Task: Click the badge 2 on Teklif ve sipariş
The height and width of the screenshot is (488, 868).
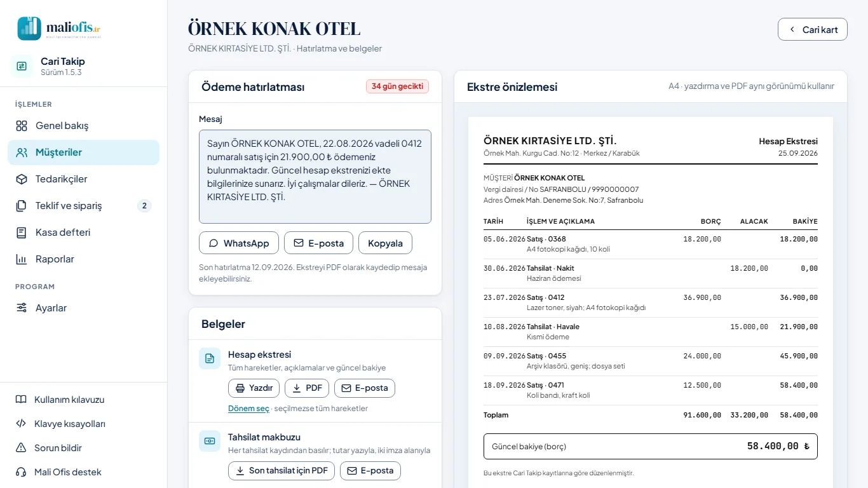Action: pos(144,206)
